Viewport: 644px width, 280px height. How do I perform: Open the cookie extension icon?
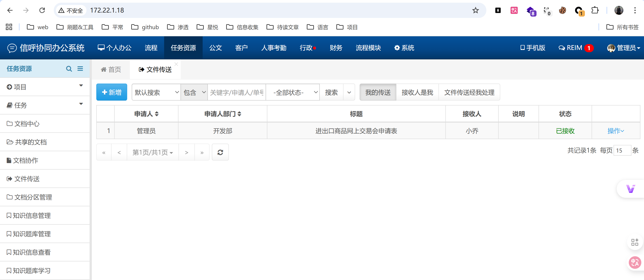(x=562, y=10)
